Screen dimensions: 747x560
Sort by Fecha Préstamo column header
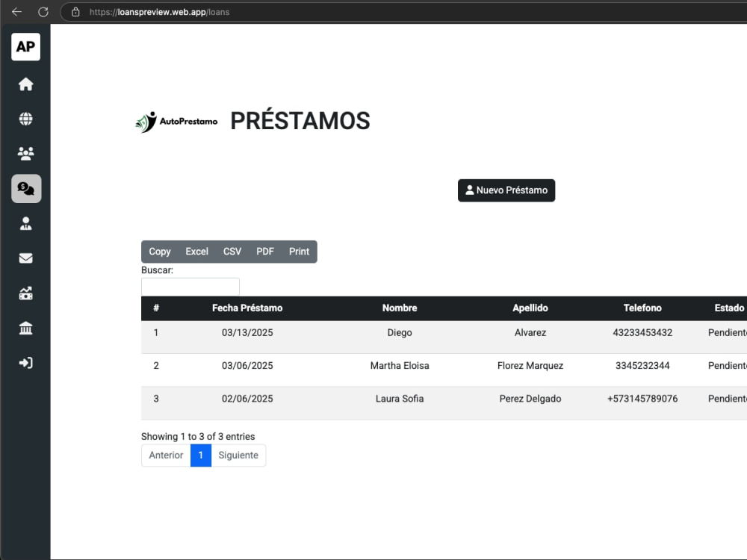tap(247, 308)
